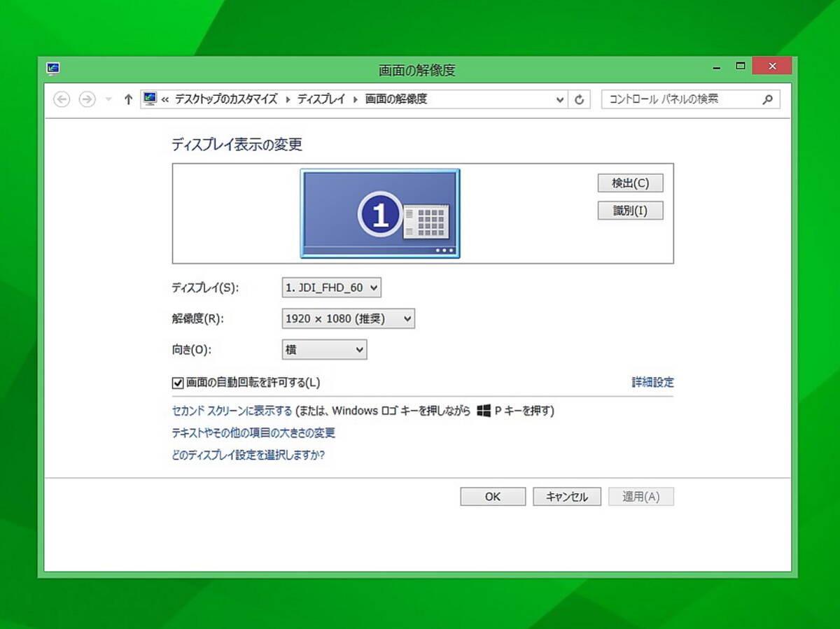840x629 pixels.
Task: Click the Windows logo icon in the hint text
Action: point(483,411)
